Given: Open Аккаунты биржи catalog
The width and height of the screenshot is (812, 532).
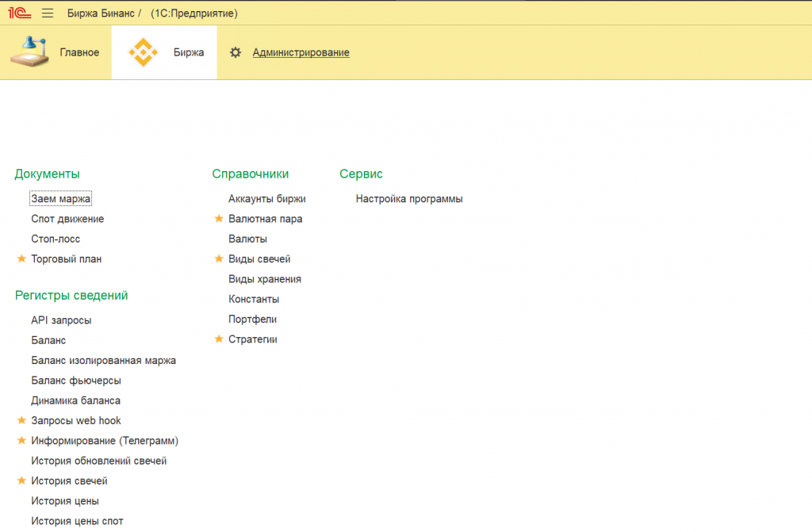Looking at the screenshot, I should 267,199.
